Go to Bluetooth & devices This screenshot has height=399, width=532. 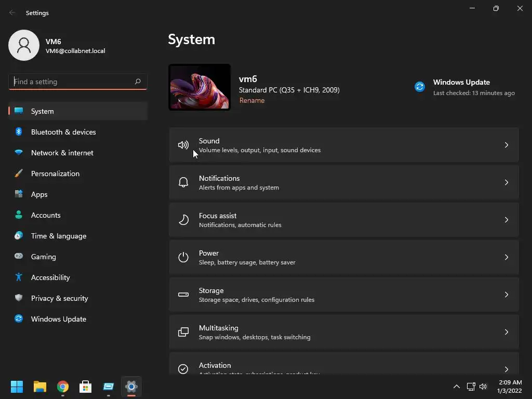tap(78, 131)
